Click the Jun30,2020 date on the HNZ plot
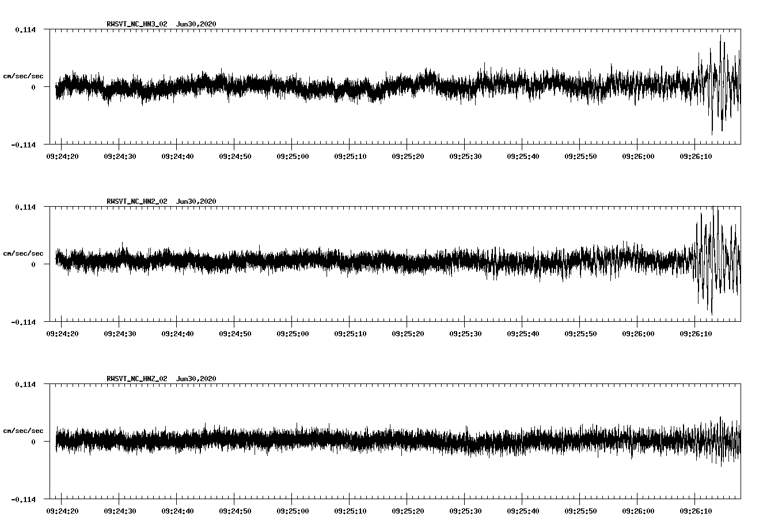The image size is (782, 532). (x=196, y=378)
